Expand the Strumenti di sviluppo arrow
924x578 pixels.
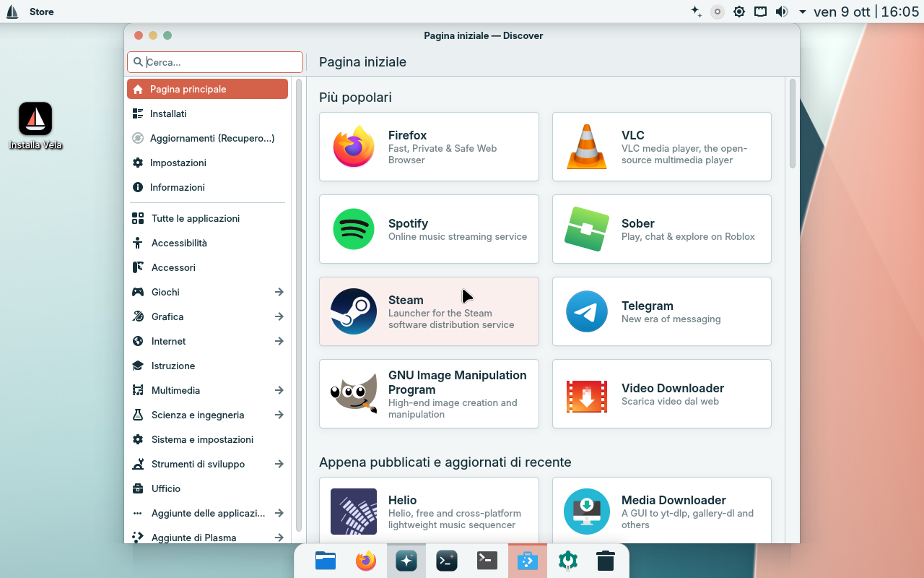tap(279, 464)
